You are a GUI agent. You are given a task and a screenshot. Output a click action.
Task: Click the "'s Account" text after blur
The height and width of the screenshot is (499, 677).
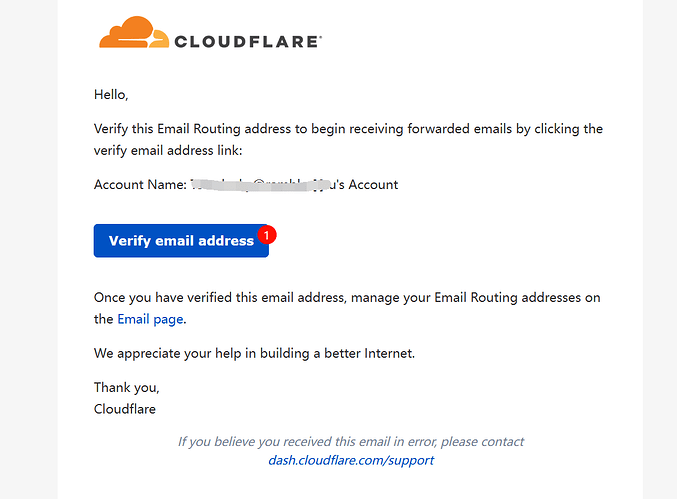[367, 184]
